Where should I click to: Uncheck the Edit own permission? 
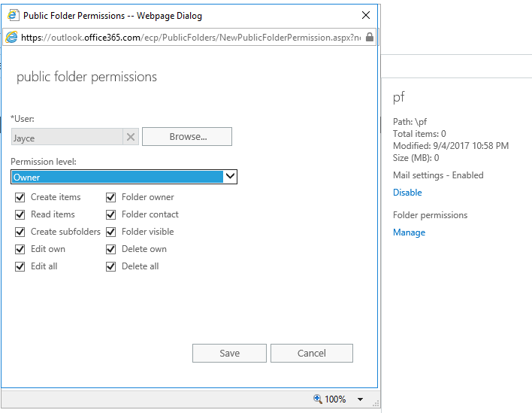(20, 249)
